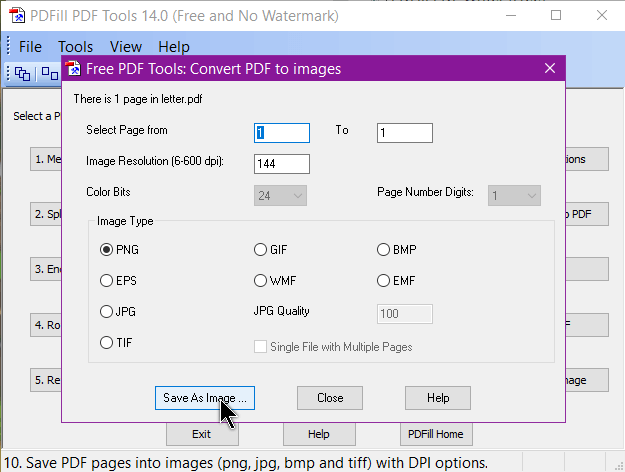625x472 pixels.
Task: Select the PNG image type
Action: 120,250
